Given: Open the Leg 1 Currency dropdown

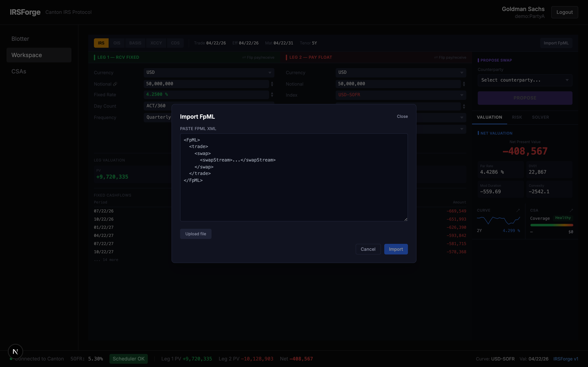Looking at the screenshot, I should click(208, 72).
